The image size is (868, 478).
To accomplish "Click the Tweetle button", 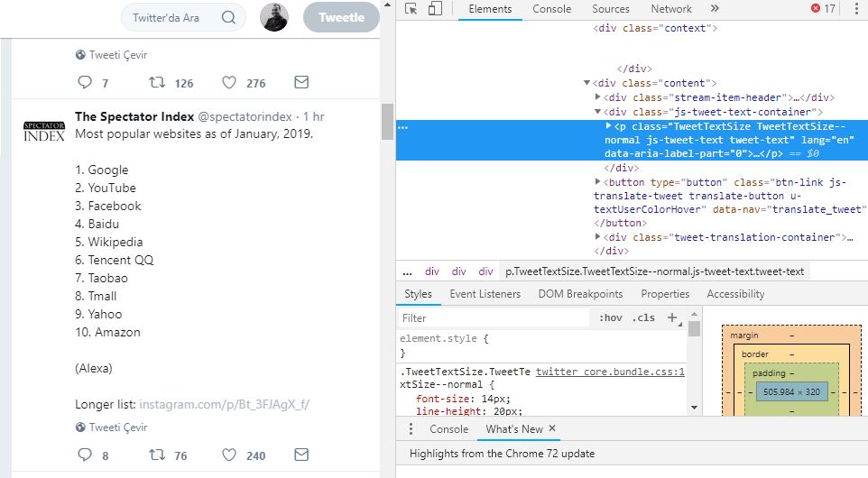I will click(342, 17).
